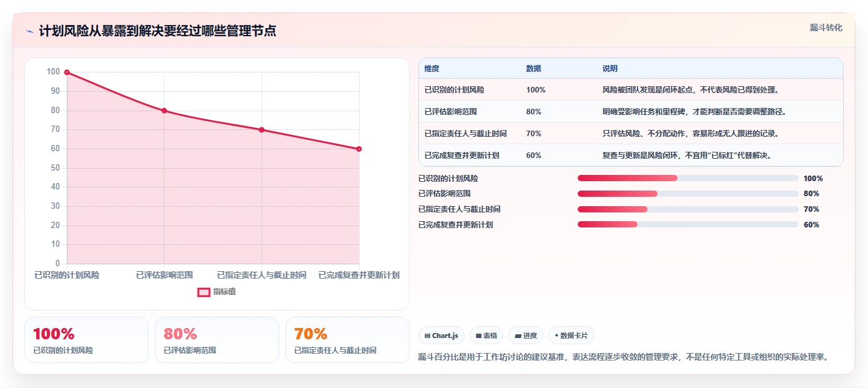Open the 80% 已评估影响范围 card
Image resolution: width=868 pixels, height=388 pixels.
(217, 340)
